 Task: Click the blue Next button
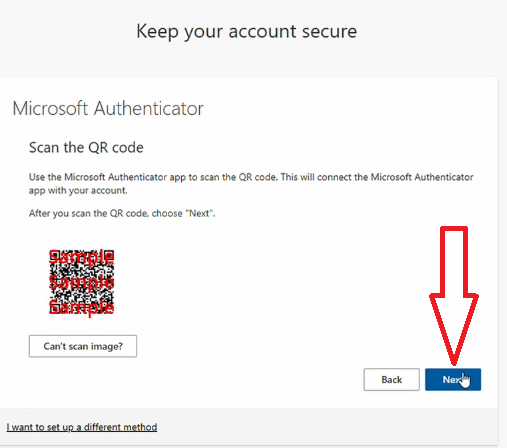click(x=453, y=379)
